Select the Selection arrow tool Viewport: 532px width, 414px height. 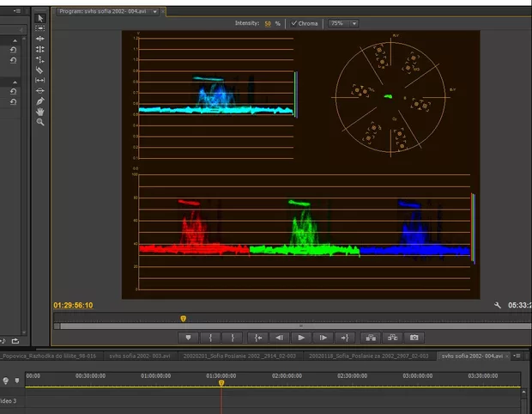[40, 18]
